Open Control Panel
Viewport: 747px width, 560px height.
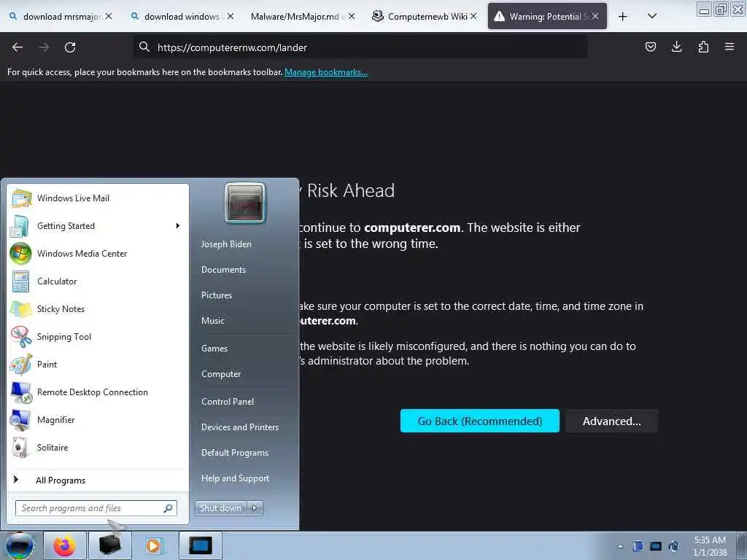coord(228,402)
